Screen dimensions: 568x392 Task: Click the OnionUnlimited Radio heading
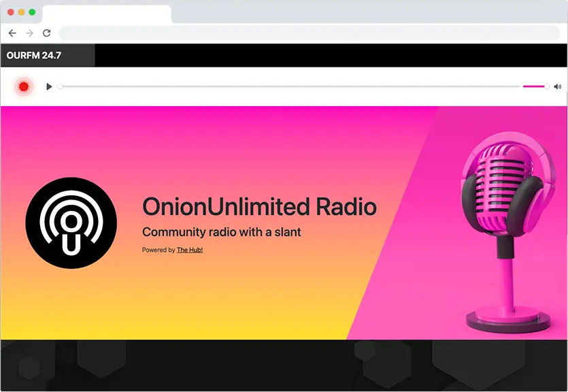[x=259, y=206]
